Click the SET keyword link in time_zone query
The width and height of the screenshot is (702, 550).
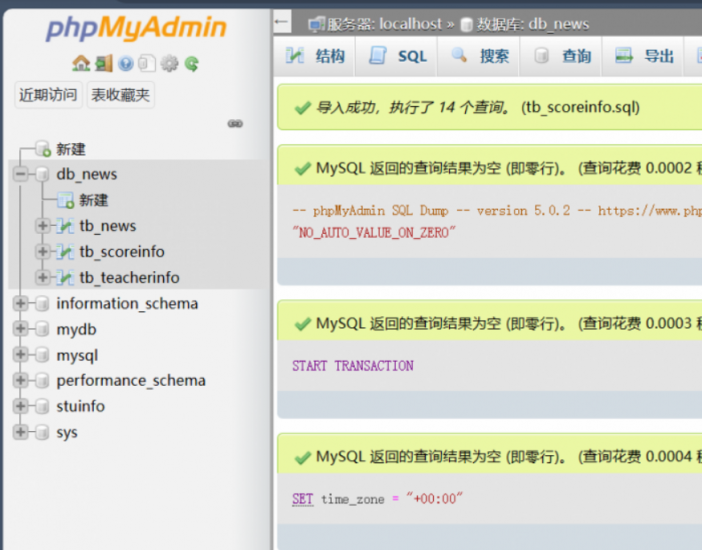point(303,499)
